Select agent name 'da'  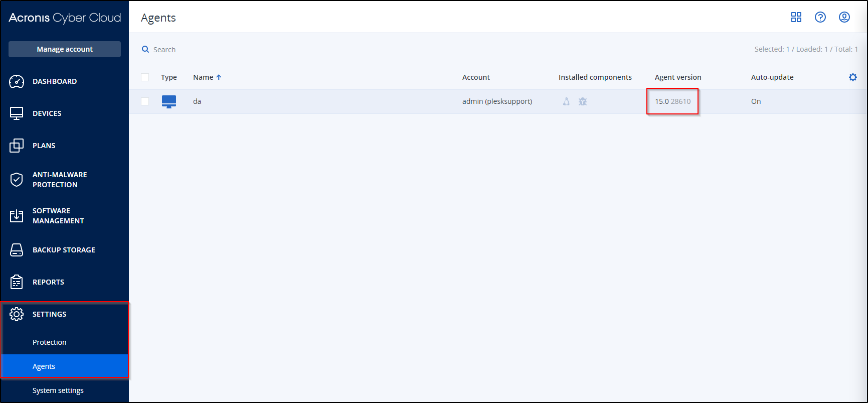pyautogui.click(x=197, y=101)
